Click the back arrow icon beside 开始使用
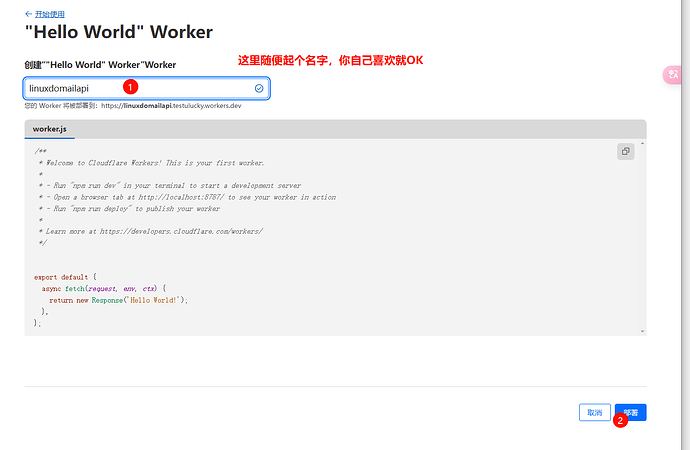This screenshot has height=450, width=690. coord(29,14)
